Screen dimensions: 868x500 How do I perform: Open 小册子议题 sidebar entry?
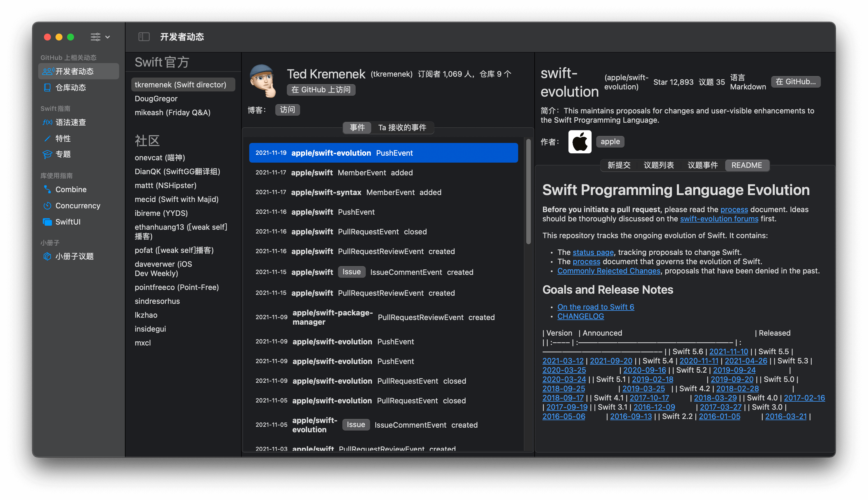click(79, 256)
